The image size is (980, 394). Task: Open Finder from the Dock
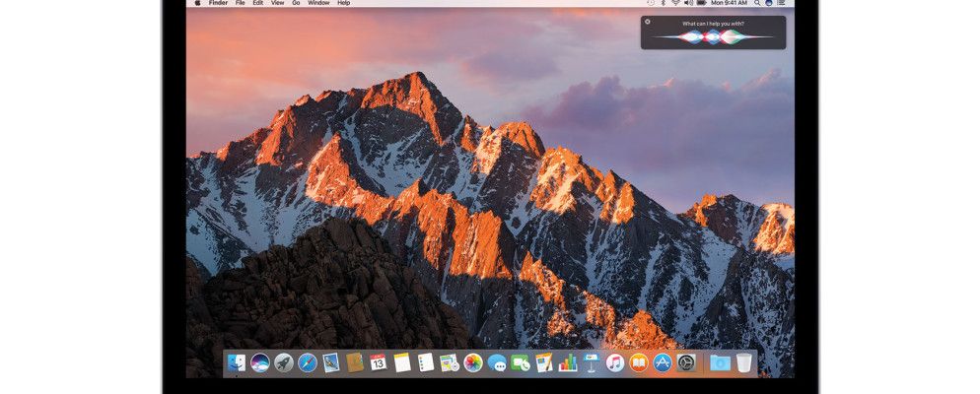click(x=237, y=362)
